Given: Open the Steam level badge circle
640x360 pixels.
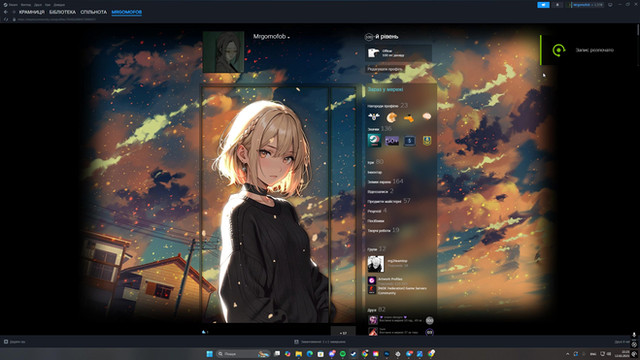Looking at the screenshot, I should (369, 37).
